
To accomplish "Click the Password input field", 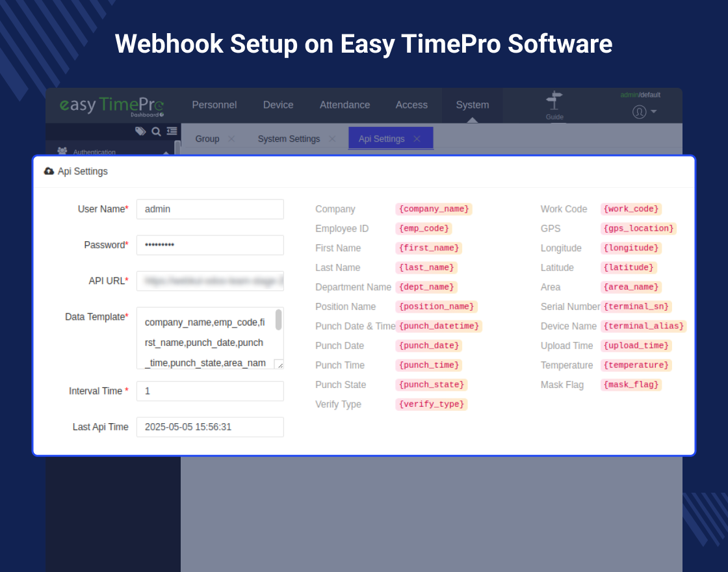I will point(210,245).
